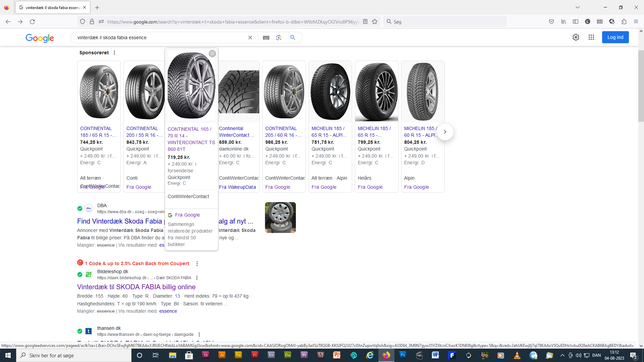Close the vinterdæk search tab
Viewport: 644px width, 362px height.
(x=85, y=7)
